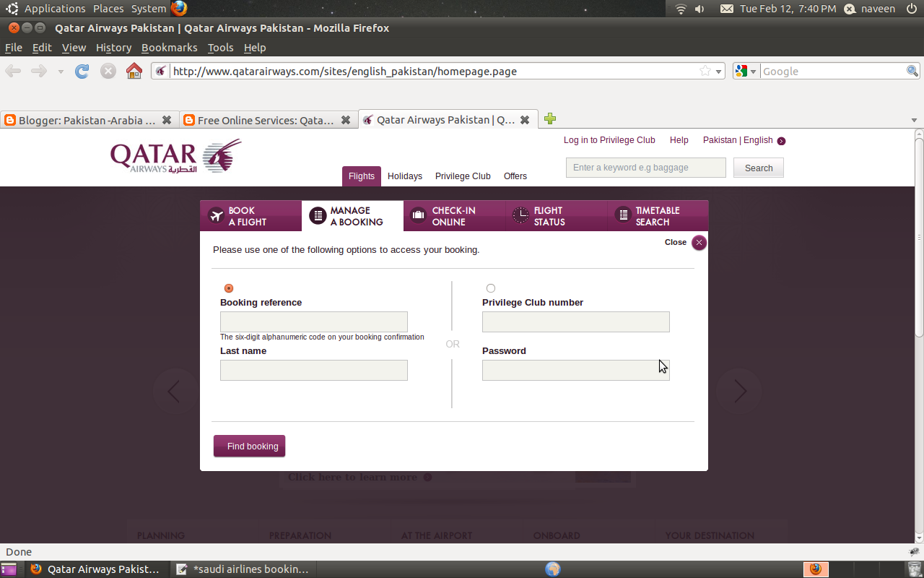Open the wireless network indicator
Viewport: 924px width, 578px height.
(x=681, y=9)
